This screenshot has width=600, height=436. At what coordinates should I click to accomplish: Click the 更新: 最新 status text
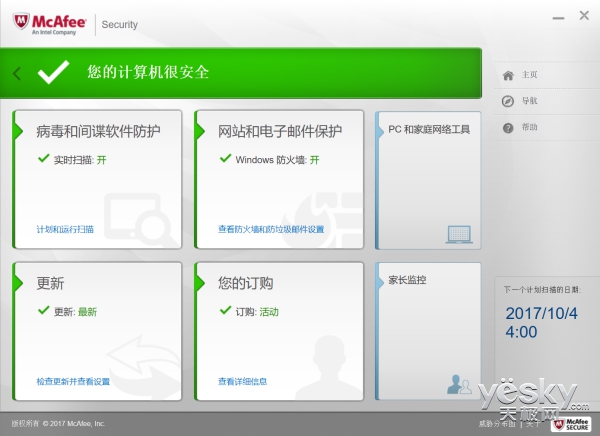tap(75, 312)
